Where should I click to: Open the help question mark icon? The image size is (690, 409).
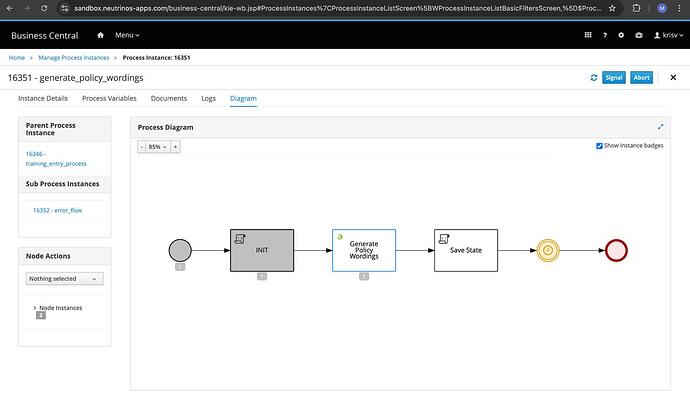605,35
